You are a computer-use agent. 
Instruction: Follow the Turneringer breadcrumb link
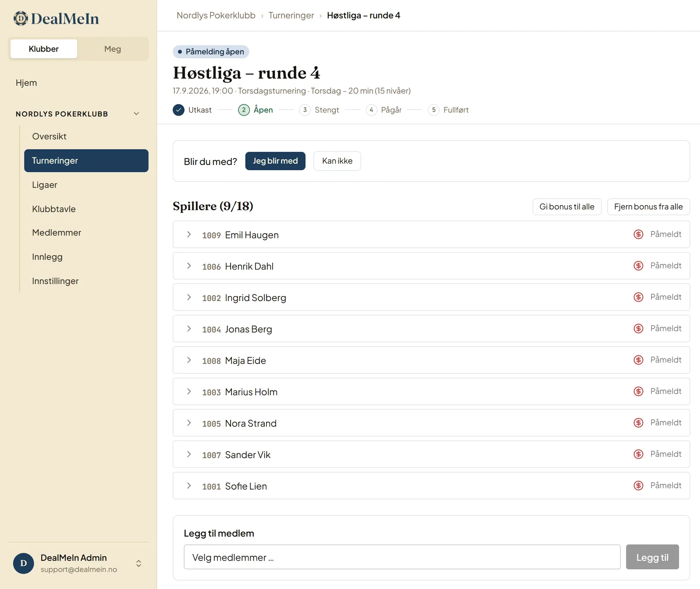coord(291,15)
